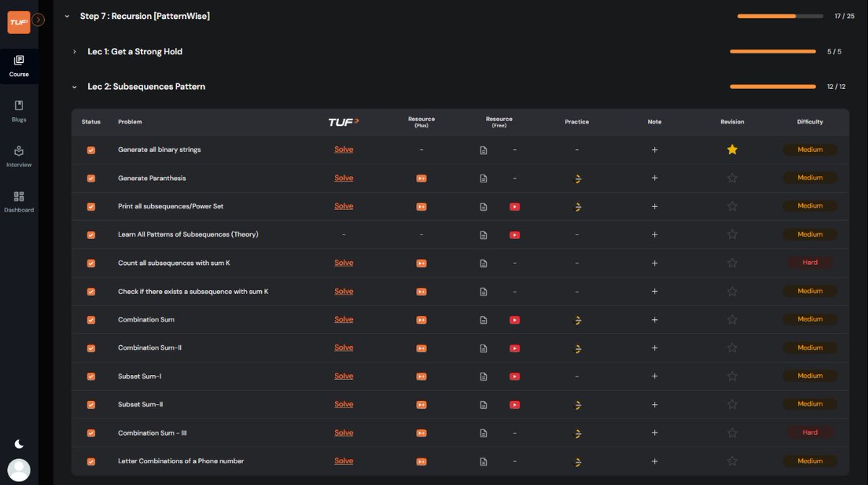The image size is (868, 485).
Task: Open Dashboard in sidebar
Action: tap(19, 201)
